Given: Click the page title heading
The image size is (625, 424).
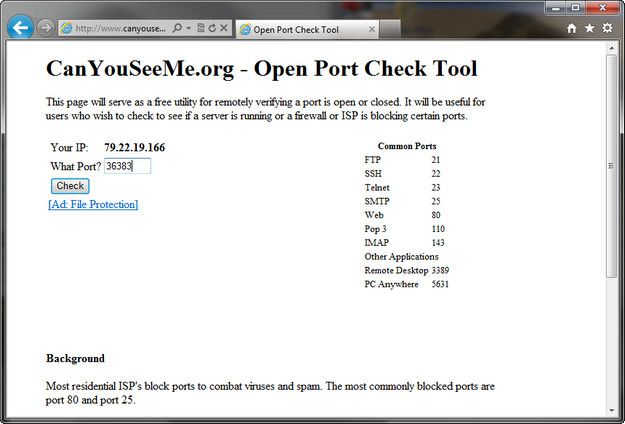Looking at the screenshot, I should point(261,69).
